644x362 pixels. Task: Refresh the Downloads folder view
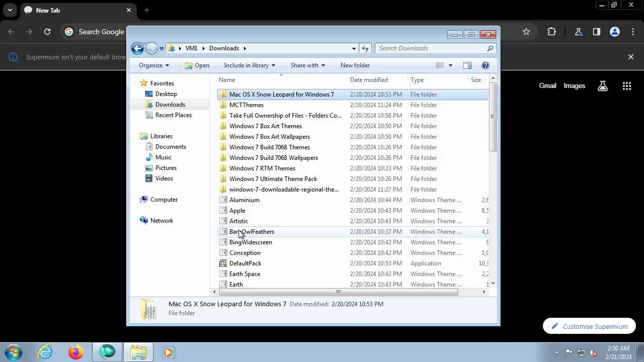coord(365,48)
